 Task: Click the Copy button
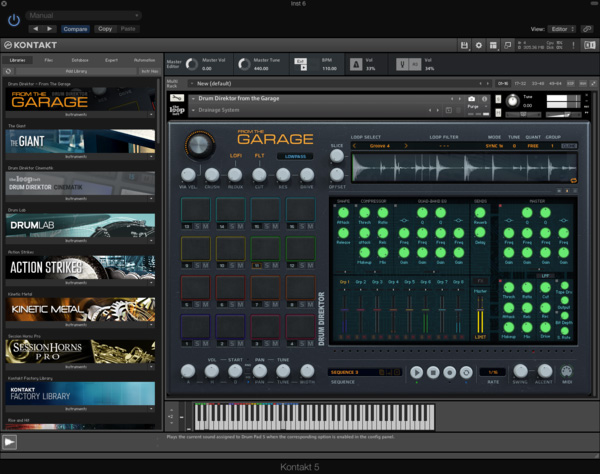(x=105, y=29)
